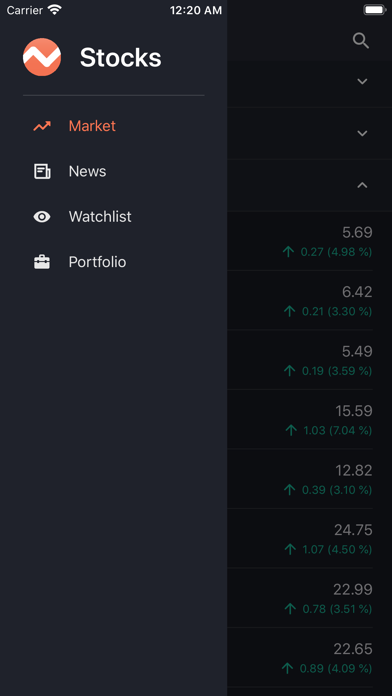Collapse the open section with up chevron
Image resolution: width=392 pixels, height=696 pixels.
click(x=362, y=185)
